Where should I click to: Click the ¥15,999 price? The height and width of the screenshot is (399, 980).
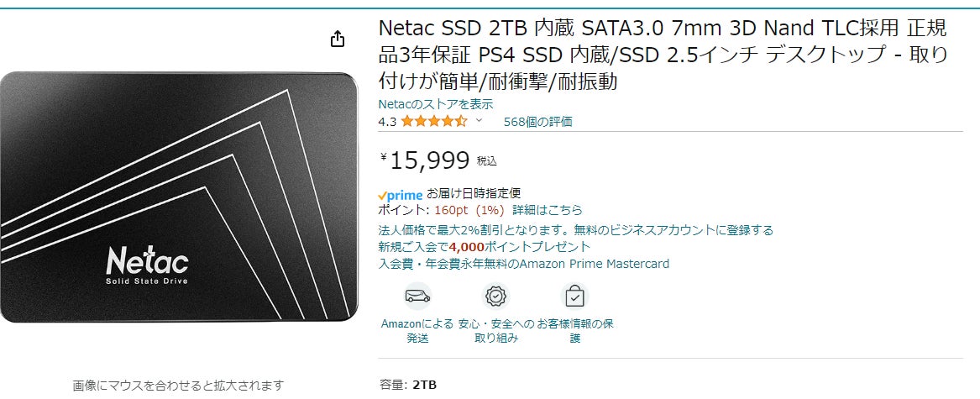pyautogui.click(x=428, y=160)
